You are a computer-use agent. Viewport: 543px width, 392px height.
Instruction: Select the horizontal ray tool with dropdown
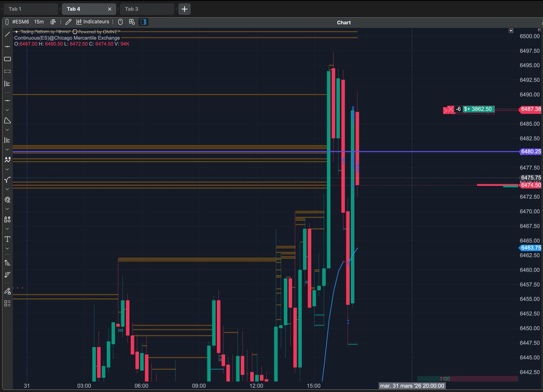tap(7, 100)
